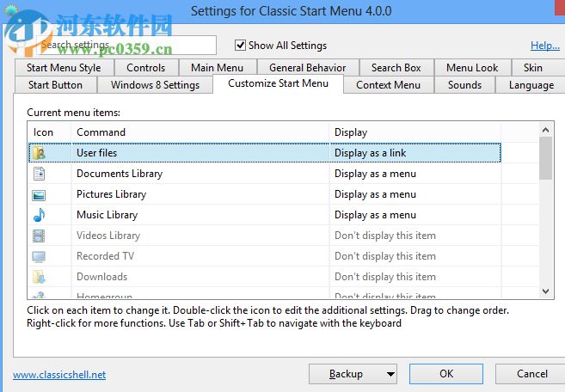Change Recorded TV 'Don't display this item' setting
Screen dimensions: 565x392
point(384,256)
